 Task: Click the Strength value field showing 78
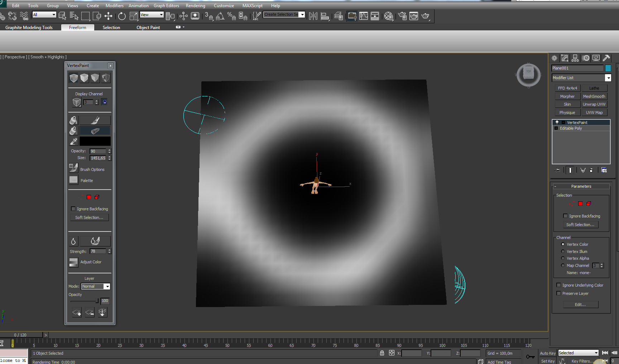click(98, 252)
